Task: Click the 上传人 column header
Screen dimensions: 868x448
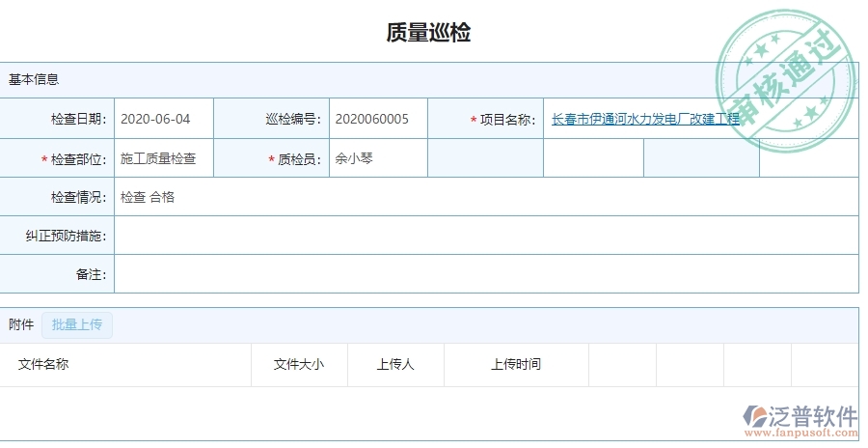Action: coord(395,364)
